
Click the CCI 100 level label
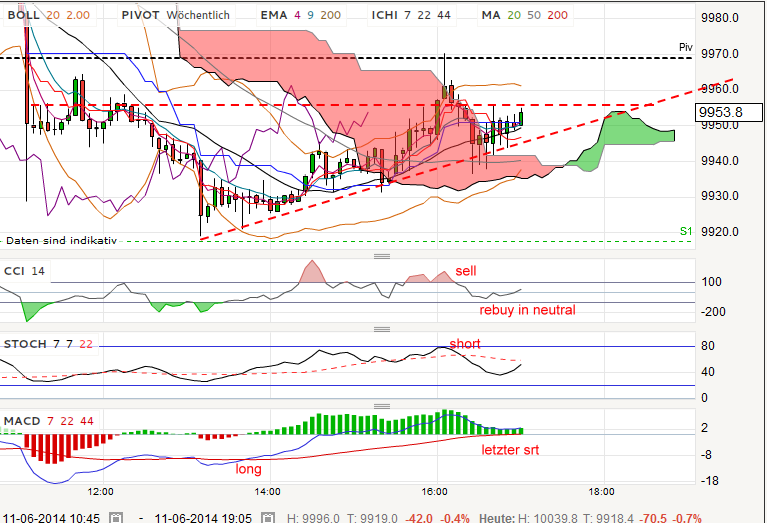pos(711,282)
